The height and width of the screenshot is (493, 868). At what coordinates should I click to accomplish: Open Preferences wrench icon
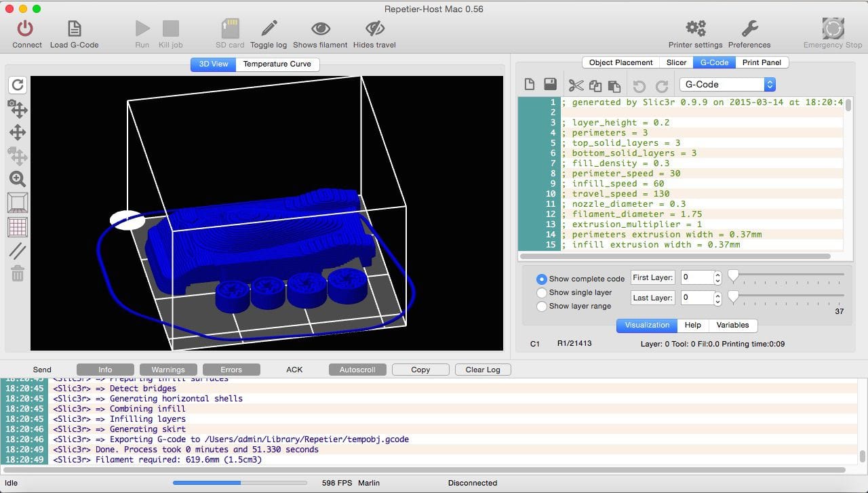pos(749,28)
